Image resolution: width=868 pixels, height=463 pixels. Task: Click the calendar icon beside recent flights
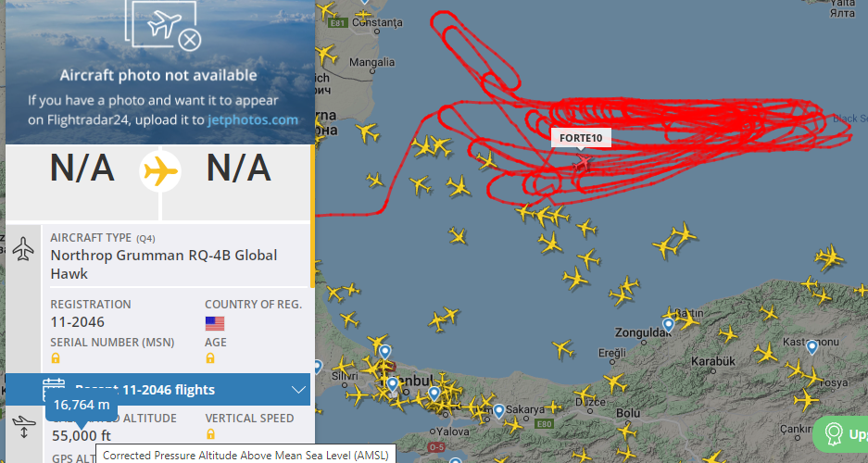pyautogui.click(x=54, y=390)
